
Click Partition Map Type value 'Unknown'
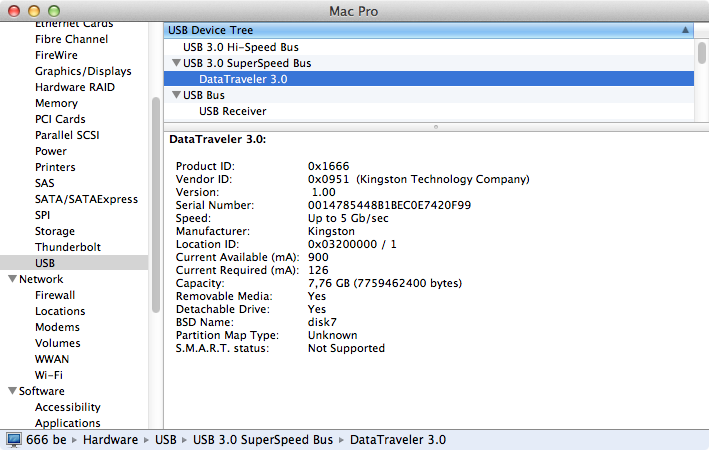pos(332,335)
